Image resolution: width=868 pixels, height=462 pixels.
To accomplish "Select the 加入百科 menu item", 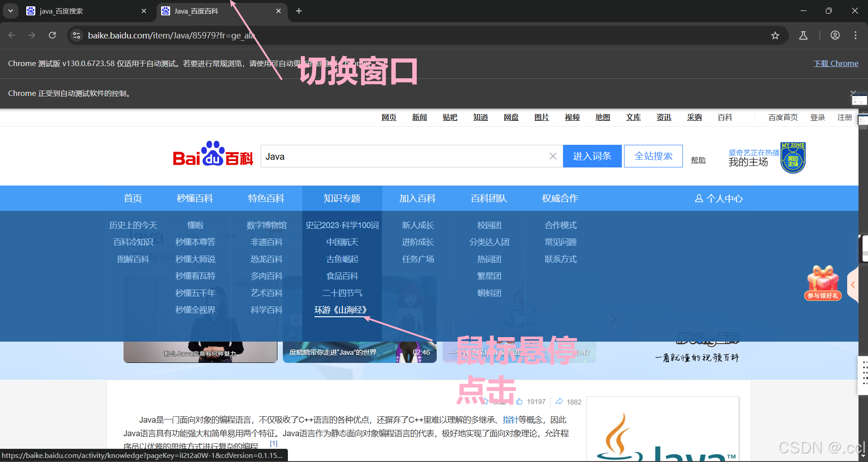I will [x=417, y=198].
